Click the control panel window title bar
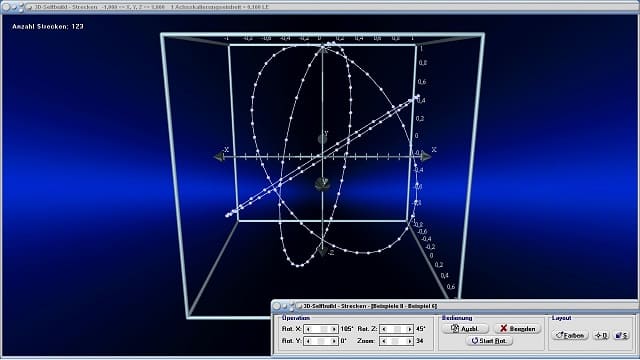Screen dimensions: 640x360 (x=455, y=306)
